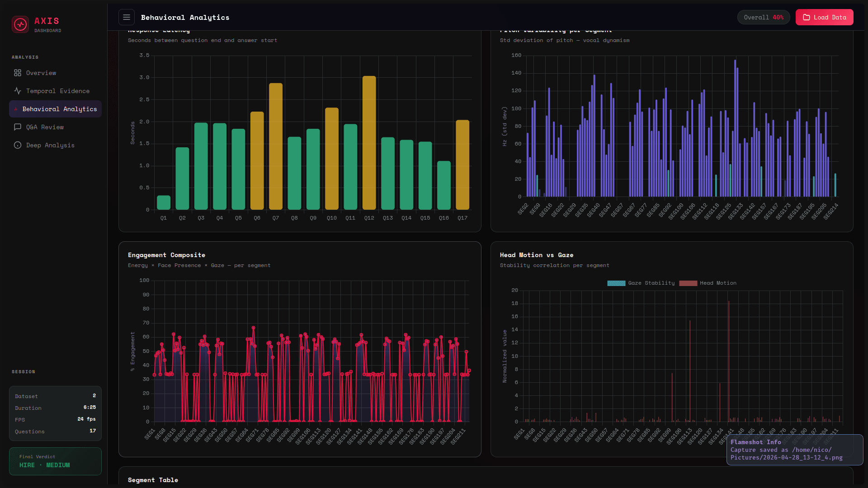868x488 pixels.
Task: Click the "Flameshot Info" notification popup
Action: (x=794, y=450)
